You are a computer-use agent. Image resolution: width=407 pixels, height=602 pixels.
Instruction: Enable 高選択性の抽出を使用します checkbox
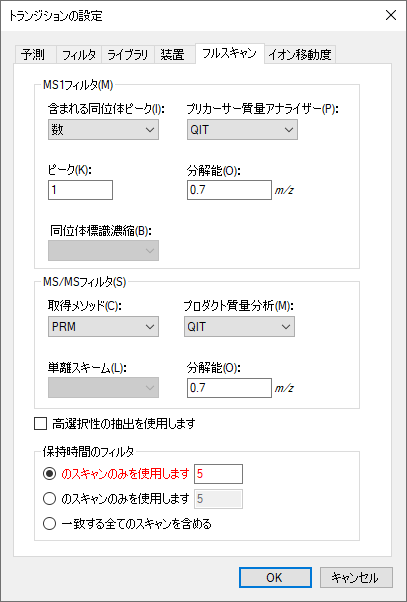[x=40, y=424]
